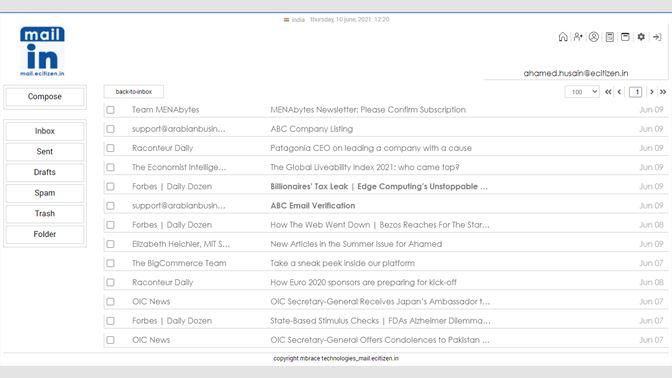Select checkbox for OIC Condolences to Pakistan
The width and height of the screenshot is (672, 378).
pos(111,340)
